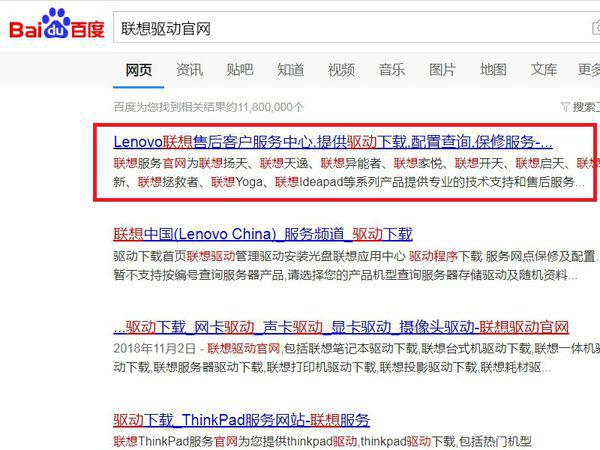Click the search box containing 联想驱动官网
Viewport: 600px width, 450px height.
point(357,27)
